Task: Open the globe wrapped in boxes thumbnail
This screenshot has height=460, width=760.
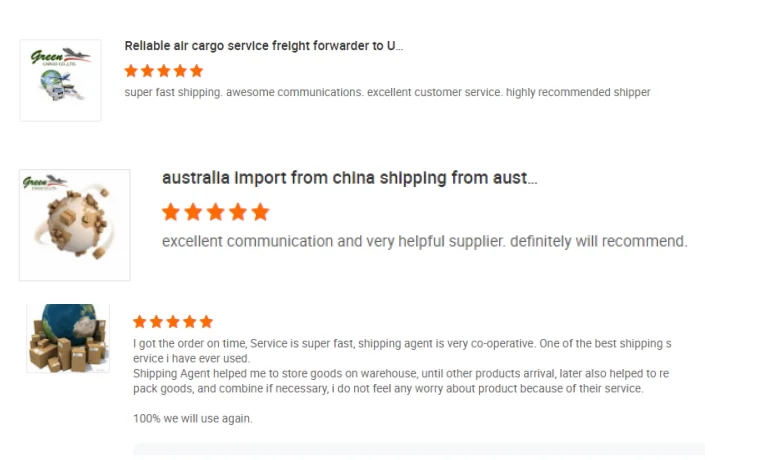Action: [74, 225]
